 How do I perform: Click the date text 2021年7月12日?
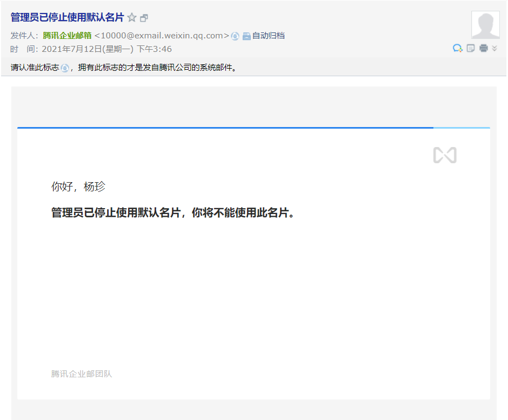click(x=72, y=49)
